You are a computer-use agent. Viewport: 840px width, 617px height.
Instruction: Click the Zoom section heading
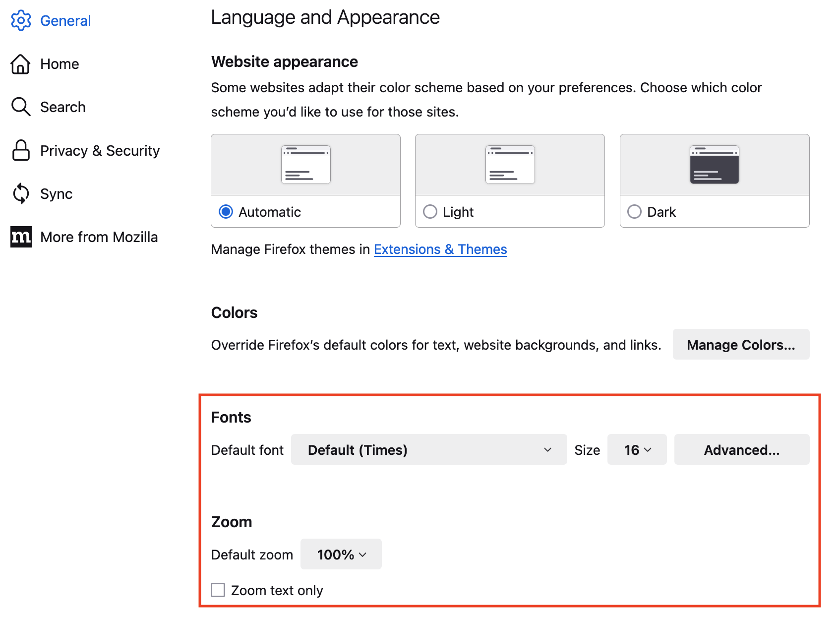pyautogui.click(x=232, y=522)
